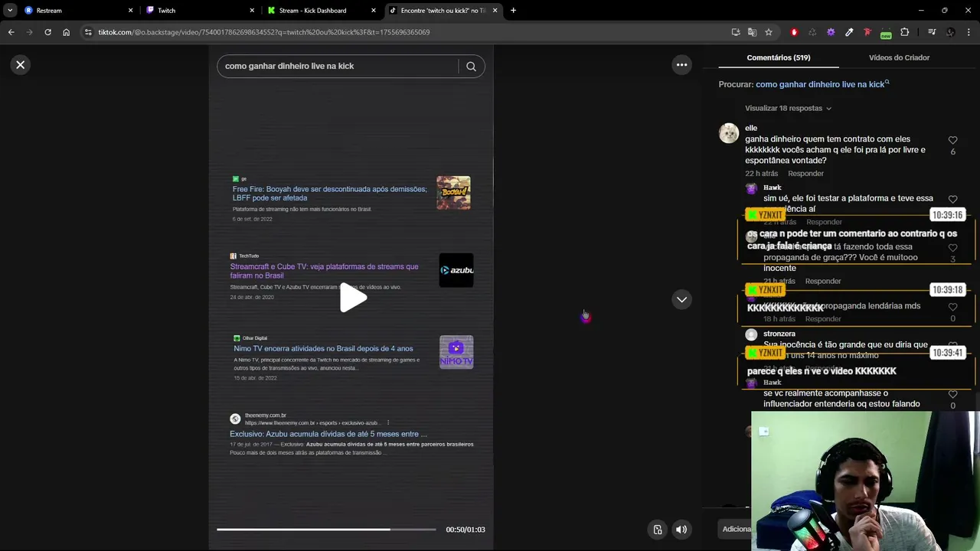Open a new browser tab
The image size is (980, 551).
[x=513, y=11]
